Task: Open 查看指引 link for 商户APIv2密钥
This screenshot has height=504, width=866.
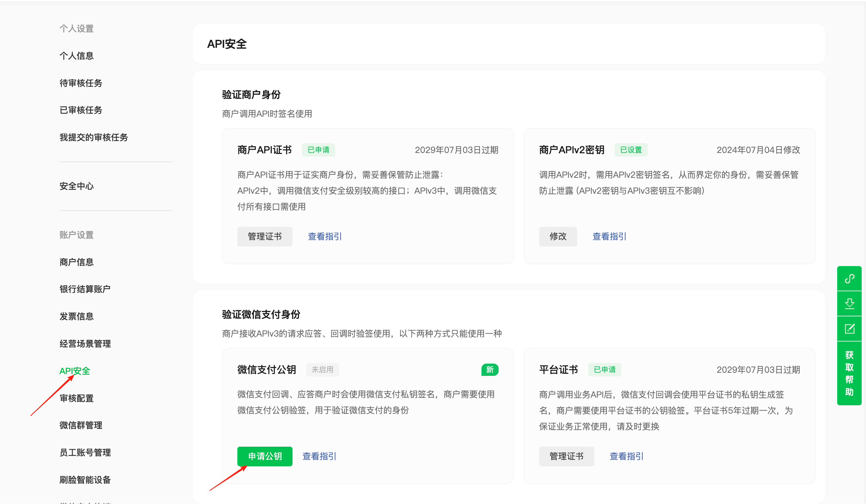Action: [x=609, y=236]
